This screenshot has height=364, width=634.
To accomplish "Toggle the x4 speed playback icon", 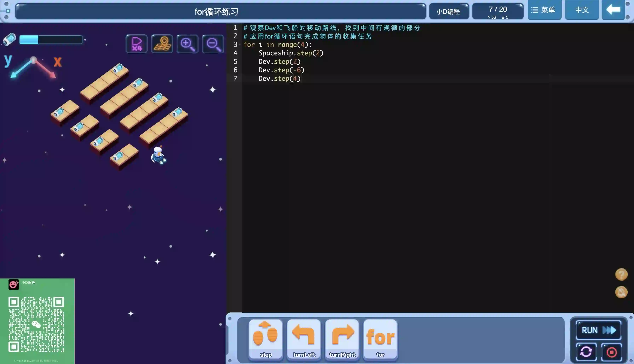I will (x=136, y=44).
